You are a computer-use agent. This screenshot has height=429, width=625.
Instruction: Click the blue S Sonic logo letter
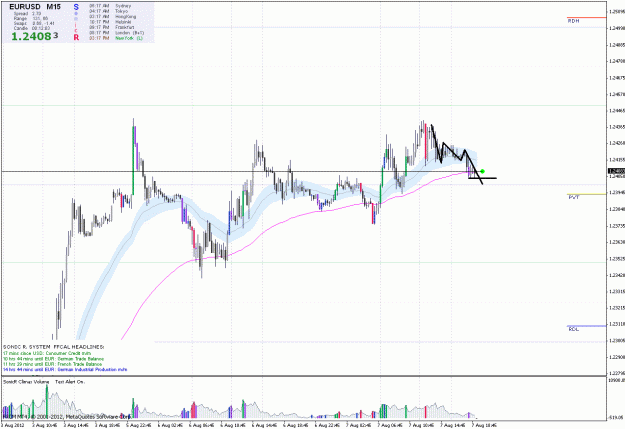tap(76, 7)
